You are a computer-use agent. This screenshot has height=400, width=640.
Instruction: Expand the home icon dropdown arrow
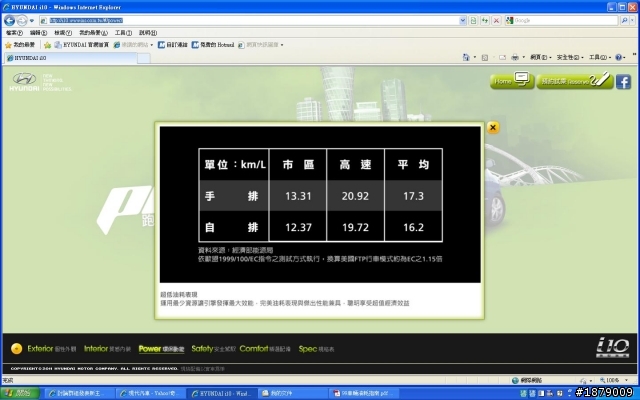coord(475,58)
